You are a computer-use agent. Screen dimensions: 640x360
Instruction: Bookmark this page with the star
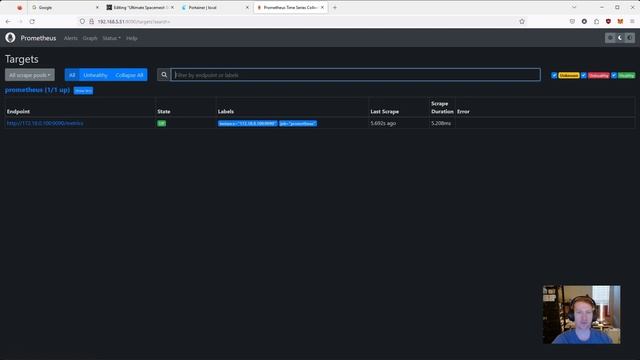click(x=522, y=21)
